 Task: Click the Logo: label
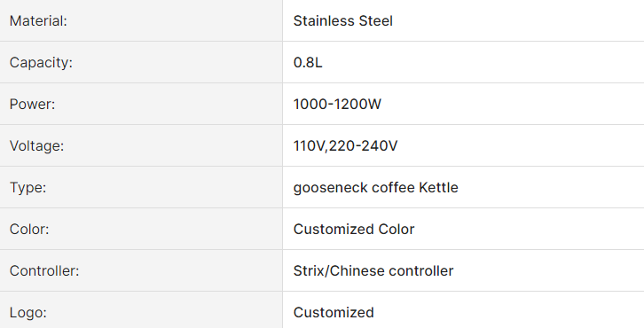pyautogui.click(x=27, y=313)
